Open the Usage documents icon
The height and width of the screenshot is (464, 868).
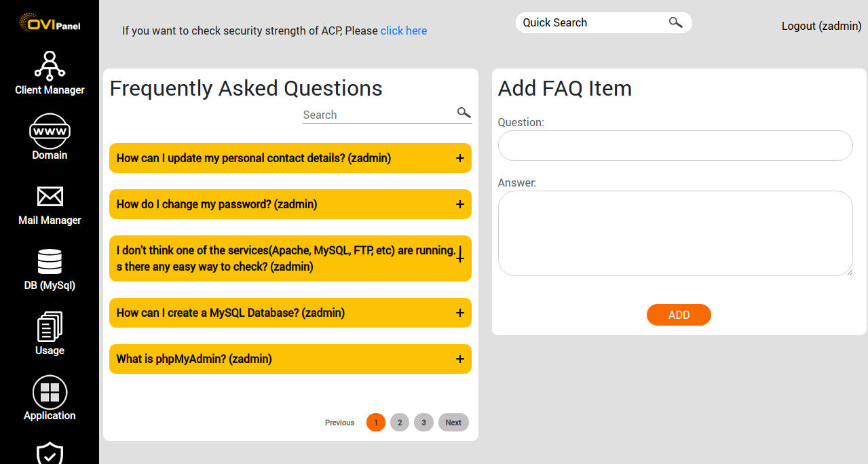pos(50,326)
